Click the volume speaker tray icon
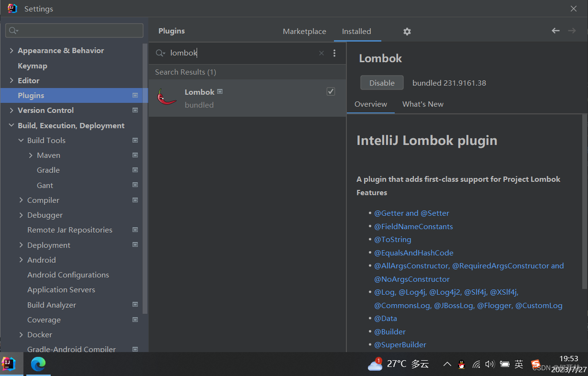The image size is (588, 376). pos(490,364)
